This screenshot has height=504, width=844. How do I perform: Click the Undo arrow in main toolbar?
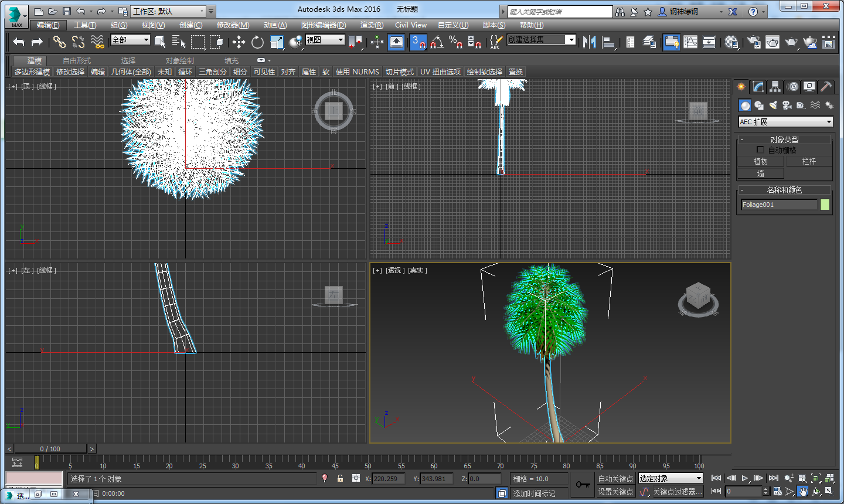click(19, 42)
